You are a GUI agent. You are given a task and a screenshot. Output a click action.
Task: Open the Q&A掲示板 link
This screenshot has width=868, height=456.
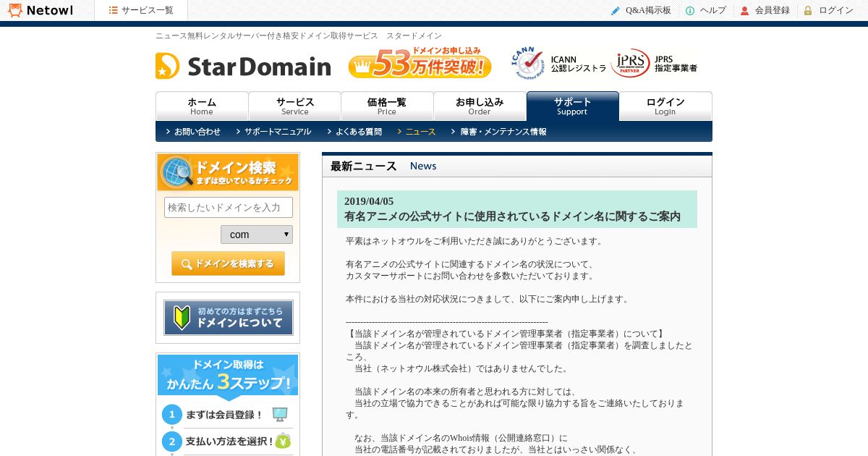coord(648,10)
